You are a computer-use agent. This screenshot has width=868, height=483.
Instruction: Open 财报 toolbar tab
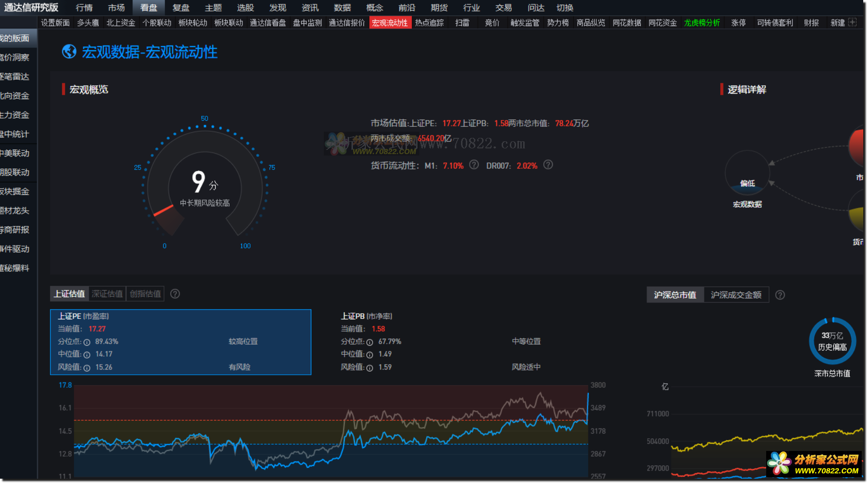point(812,22)
